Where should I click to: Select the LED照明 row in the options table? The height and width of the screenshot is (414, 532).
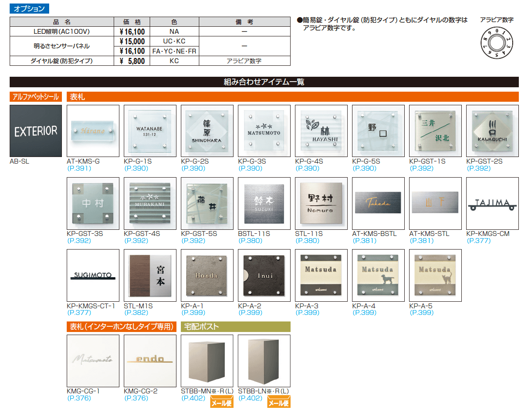[x=62, y=31]
